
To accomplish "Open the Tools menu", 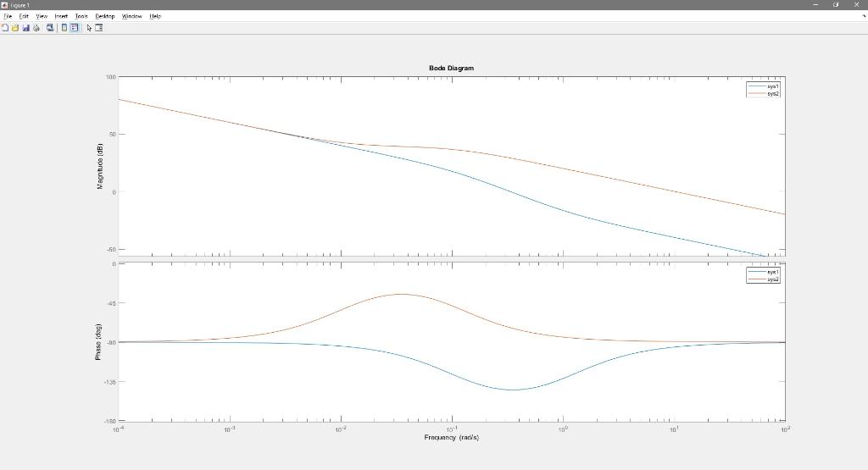I will pyautogui.click(x=81, y=16).
